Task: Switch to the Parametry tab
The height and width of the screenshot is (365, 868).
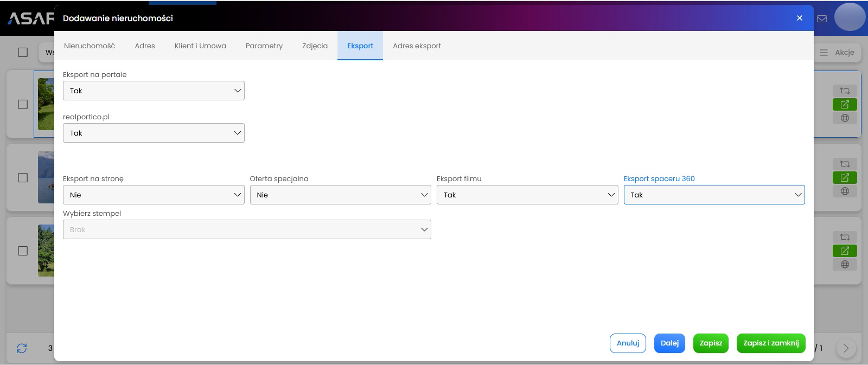Action: click(264, 46)
